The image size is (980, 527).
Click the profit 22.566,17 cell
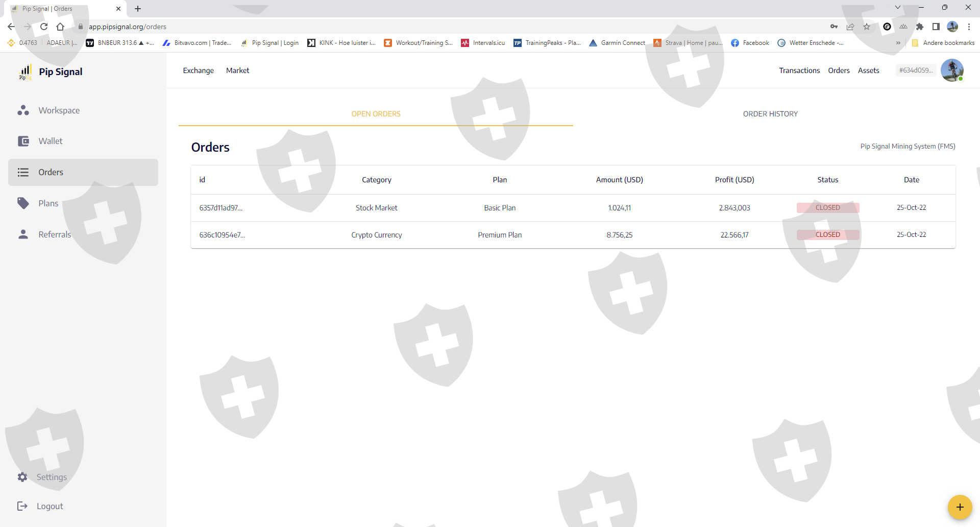coord(734,235)
